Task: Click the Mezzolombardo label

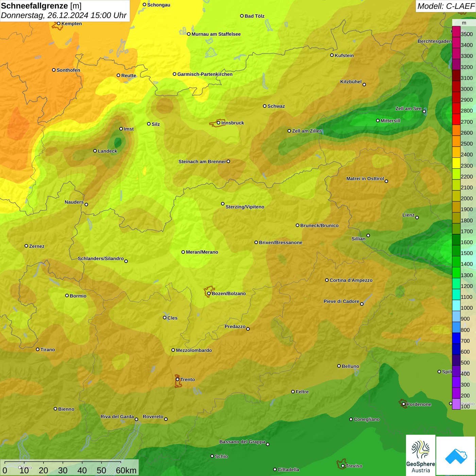Action: [194, 350]
